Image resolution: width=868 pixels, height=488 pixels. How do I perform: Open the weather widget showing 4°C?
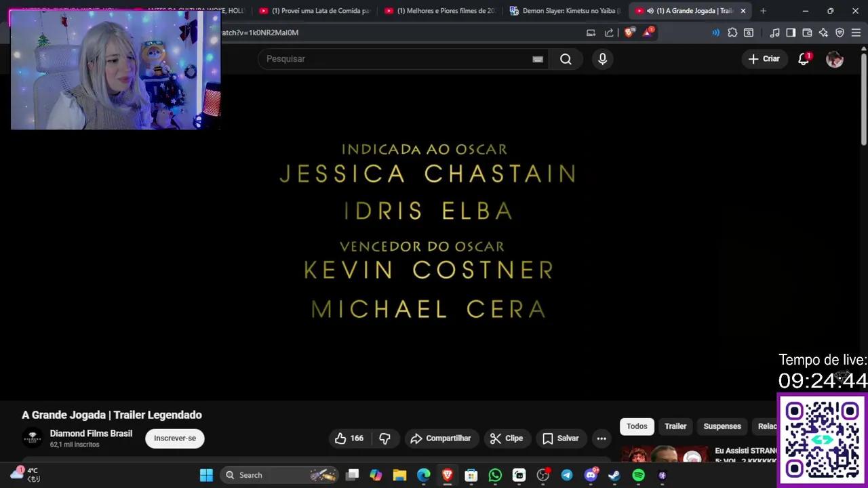pyautogui.click(x=25, y=474)
